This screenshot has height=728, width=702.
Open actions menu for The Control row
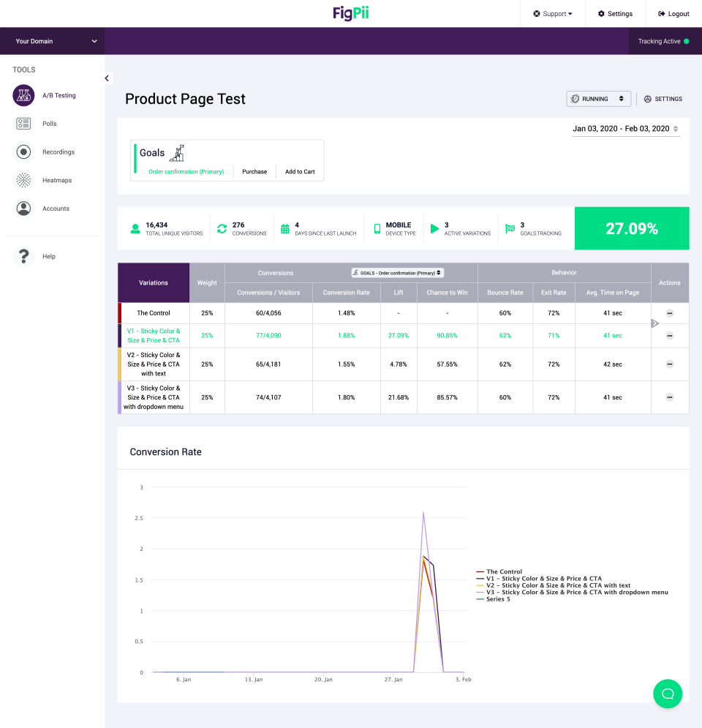(670, 312)
